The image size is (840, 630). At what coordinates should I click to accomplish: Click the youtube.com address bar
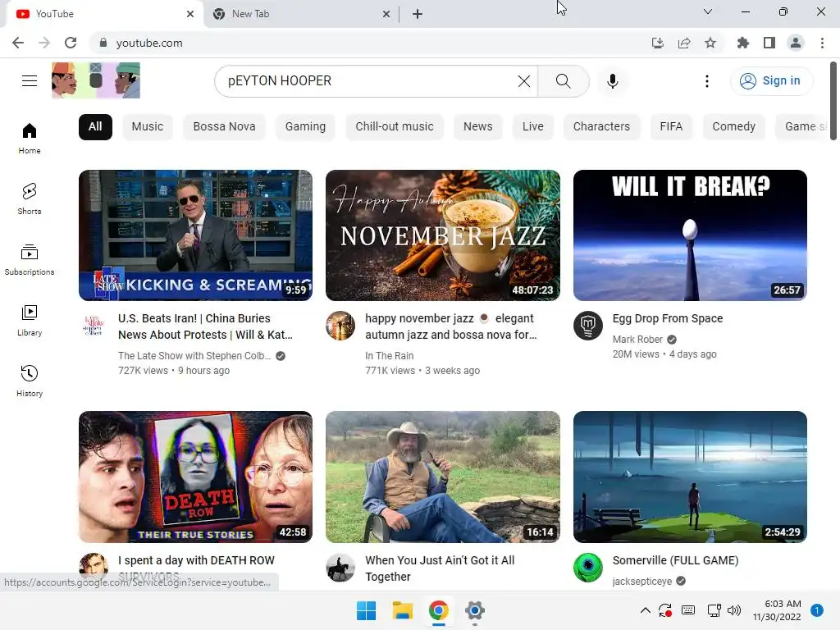pyautogui.click(x=370, y=43)
